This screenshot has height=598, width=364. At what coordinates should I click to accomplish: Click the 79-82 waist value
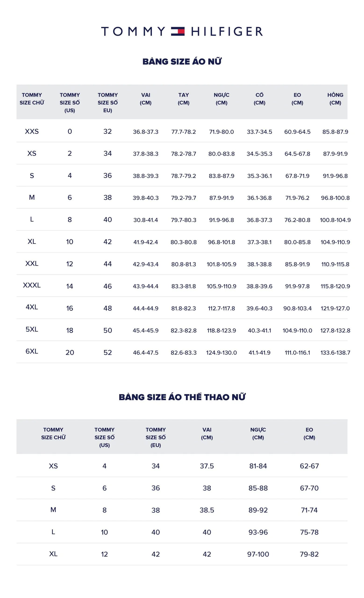click(x=309, y=554)
